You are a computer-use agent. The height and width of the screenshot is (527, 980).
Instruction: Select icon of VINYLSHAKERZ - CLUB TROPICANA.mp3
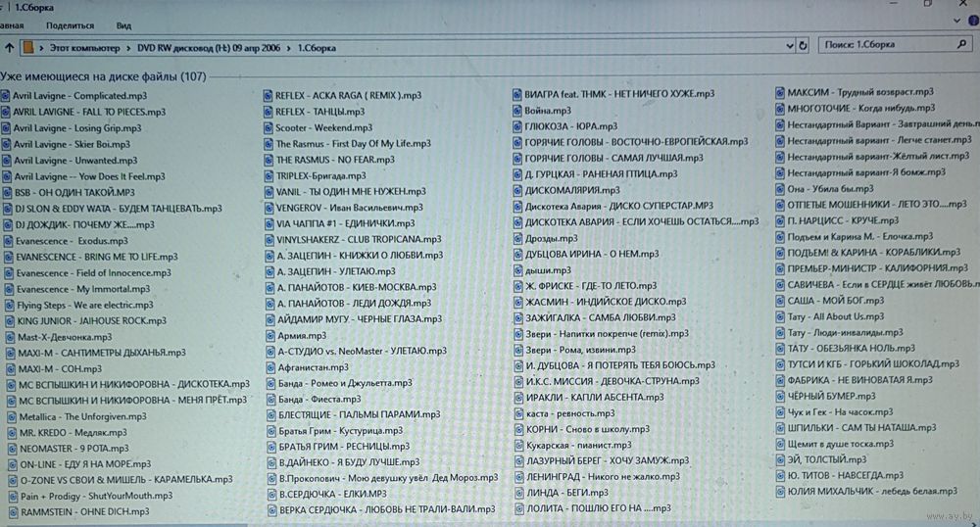point(269,239)
